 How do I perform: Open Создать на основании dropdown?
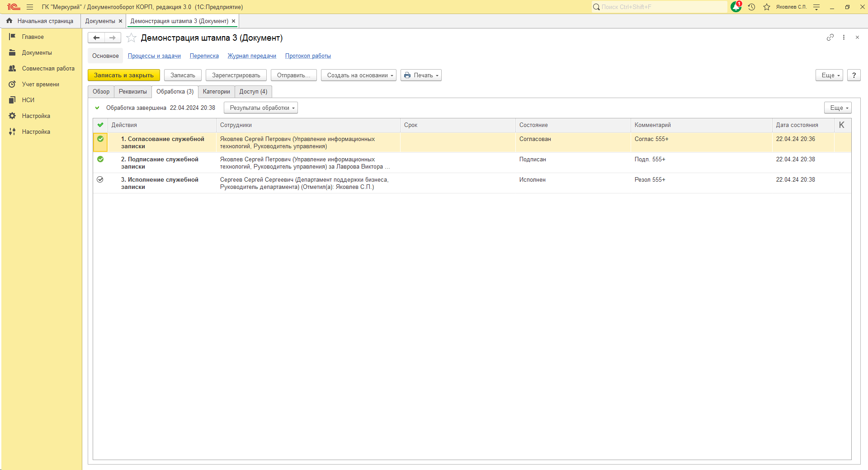pos(359,75)
